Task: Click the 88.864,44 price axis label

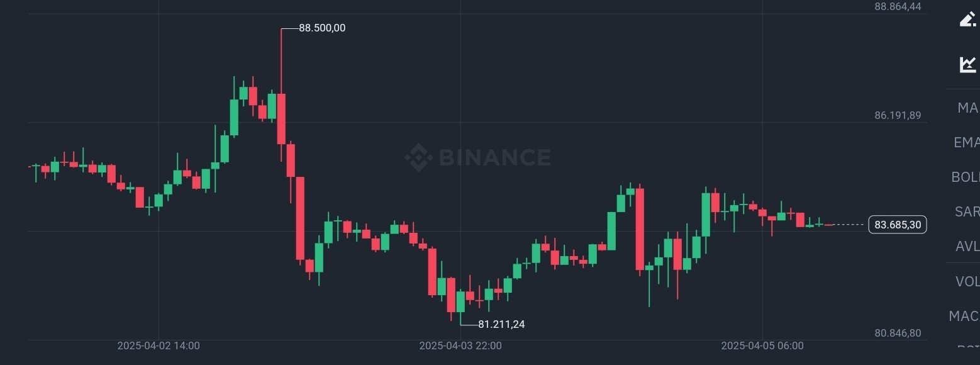Action: (x=898, y=6)
